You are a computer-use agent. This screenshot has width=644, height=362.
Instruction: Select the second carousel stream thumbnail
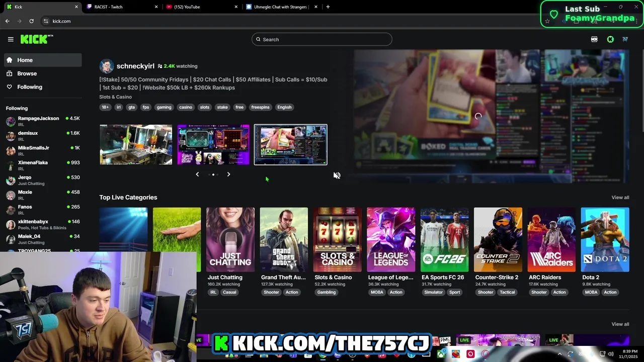[213, 145]
